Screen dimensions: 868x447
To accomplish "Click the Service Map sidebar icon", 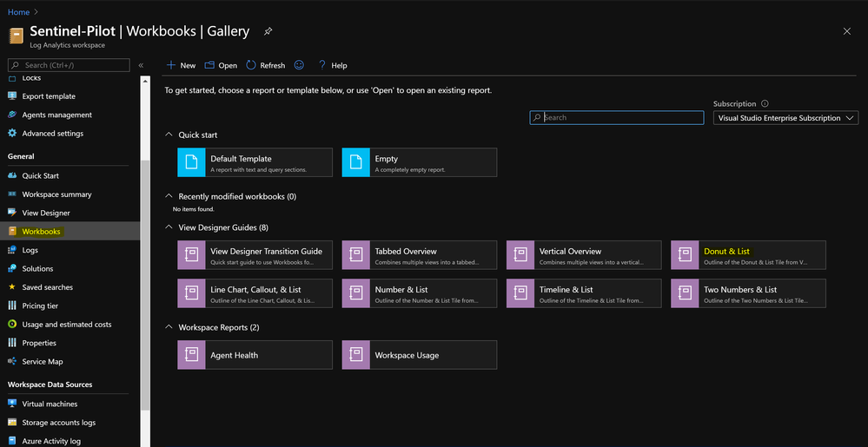I will coord(12,361).
